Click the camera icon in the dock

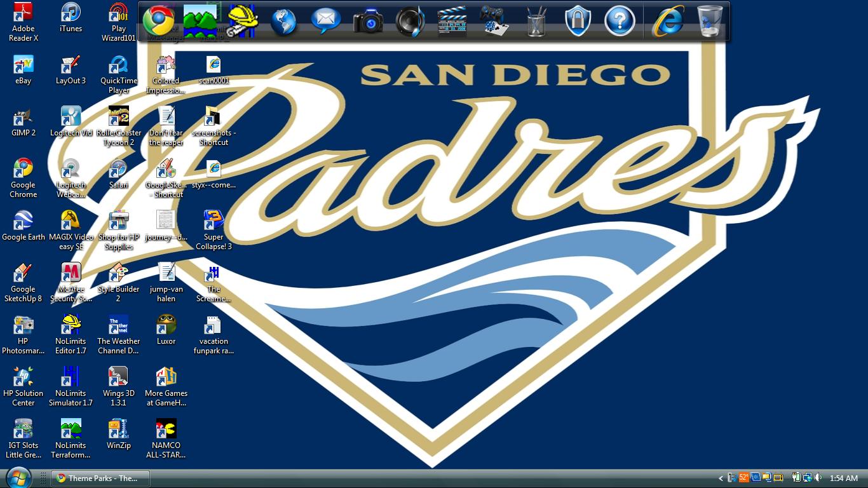tap(368, 22)
